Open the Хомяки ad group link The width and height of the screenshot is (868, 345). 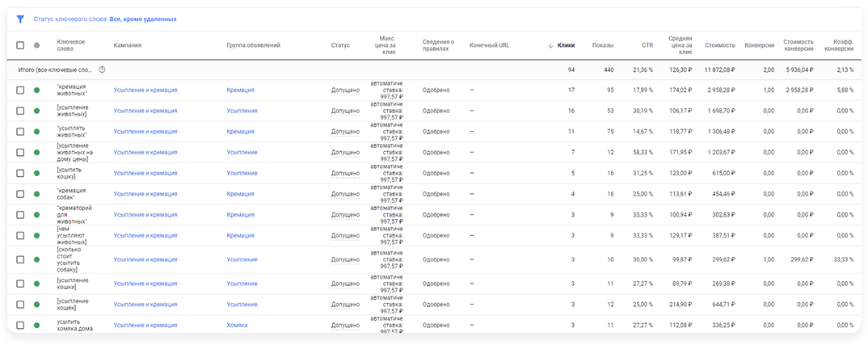click(238, 325)
